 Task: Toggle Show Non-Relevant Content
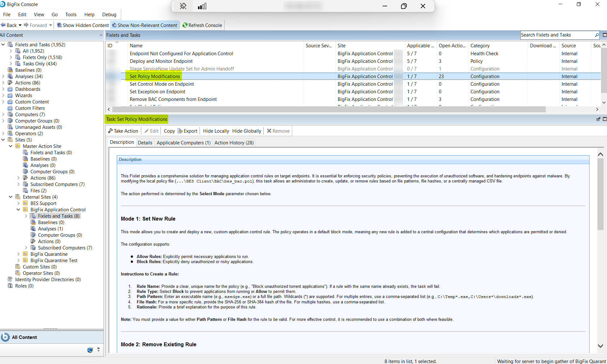(x=144, y=25)
